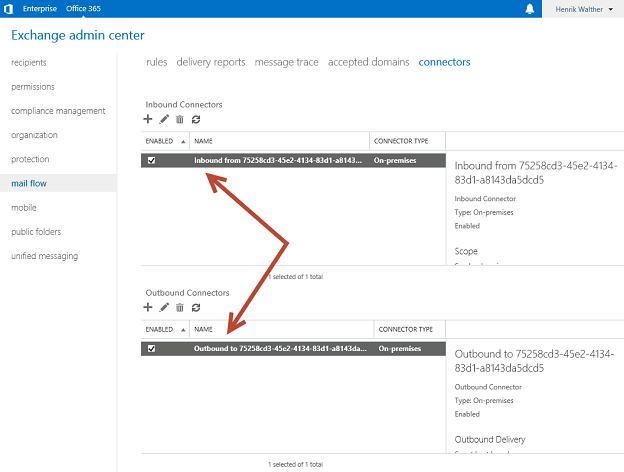
Task: Click the Exchange admin center title
Action: pyautogui.click(x=78, y=35)
